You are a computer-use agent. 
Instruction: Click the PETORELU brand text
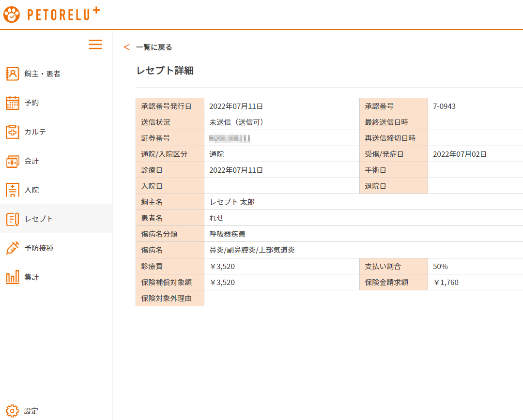(63, 15)
